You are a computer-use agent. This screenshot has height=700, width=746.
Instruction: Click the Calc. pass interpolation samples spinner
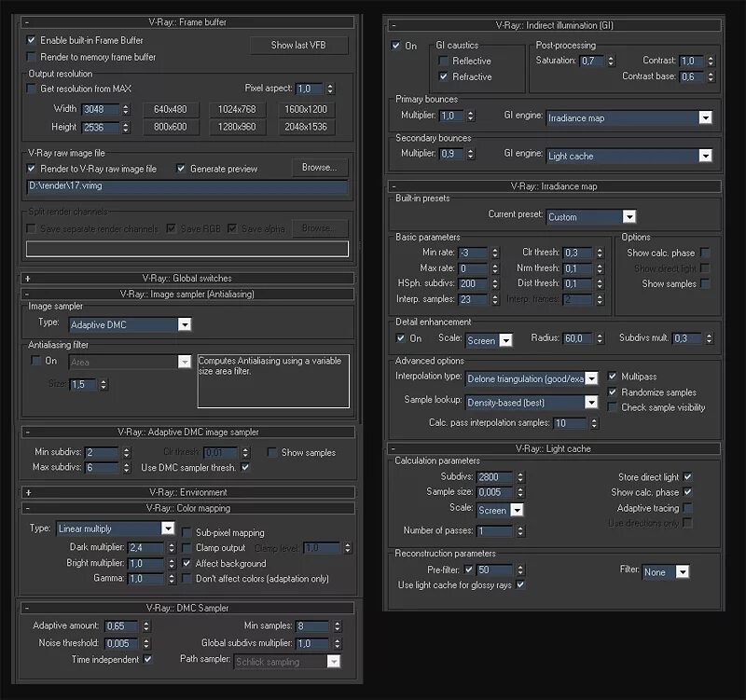tap(594, 423)
